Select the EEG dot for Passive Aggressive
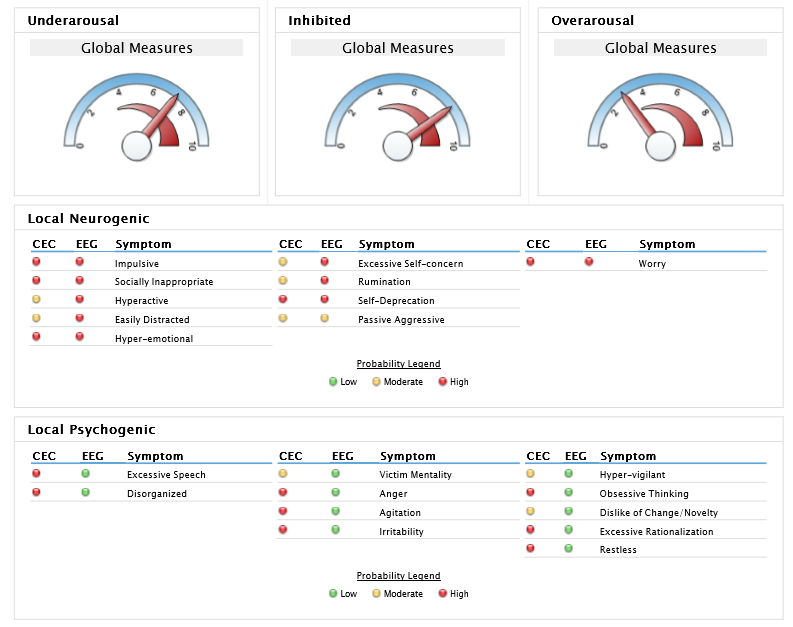 [325, 318]
